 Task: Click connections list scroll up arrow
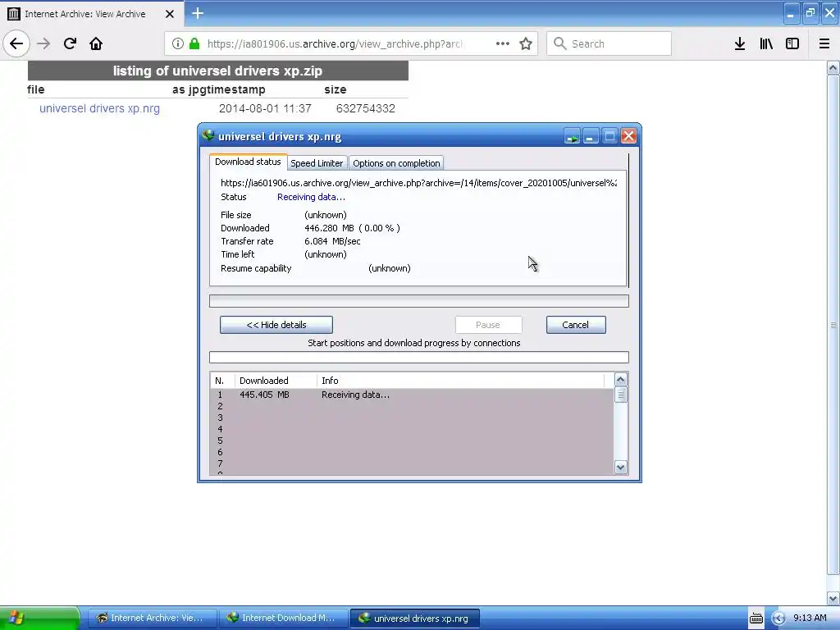[x=620, y=380]
